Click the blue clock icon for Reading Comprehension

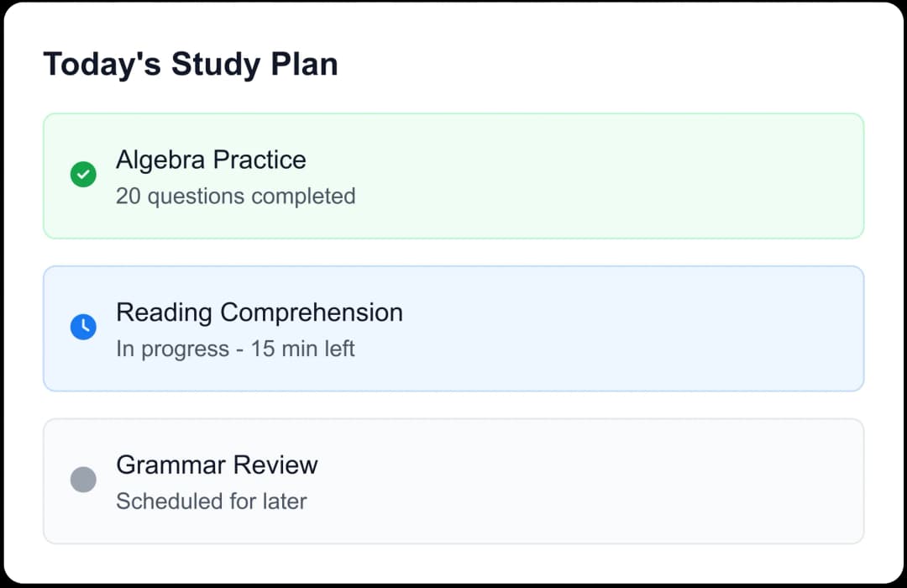pos(83,328)
